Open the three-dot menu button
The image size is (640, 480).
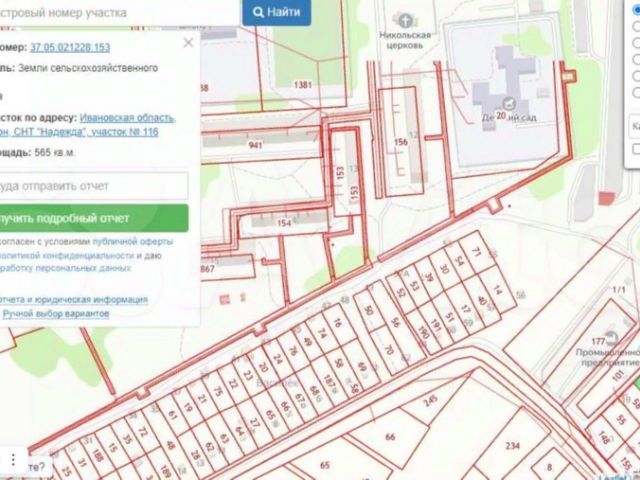tap(13, 459)
